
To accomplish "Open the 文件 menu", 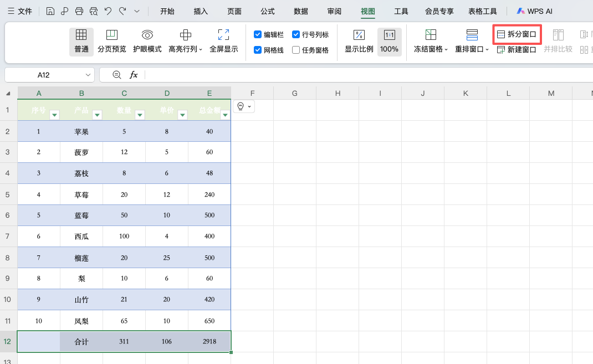I will 21,11.
